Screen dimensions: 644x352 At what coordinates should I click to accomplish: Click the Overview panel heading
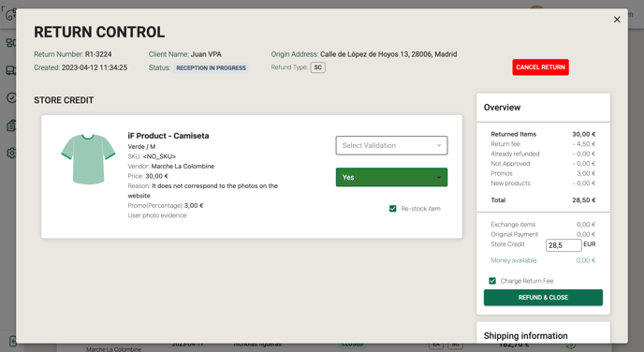tap(502, 108)
